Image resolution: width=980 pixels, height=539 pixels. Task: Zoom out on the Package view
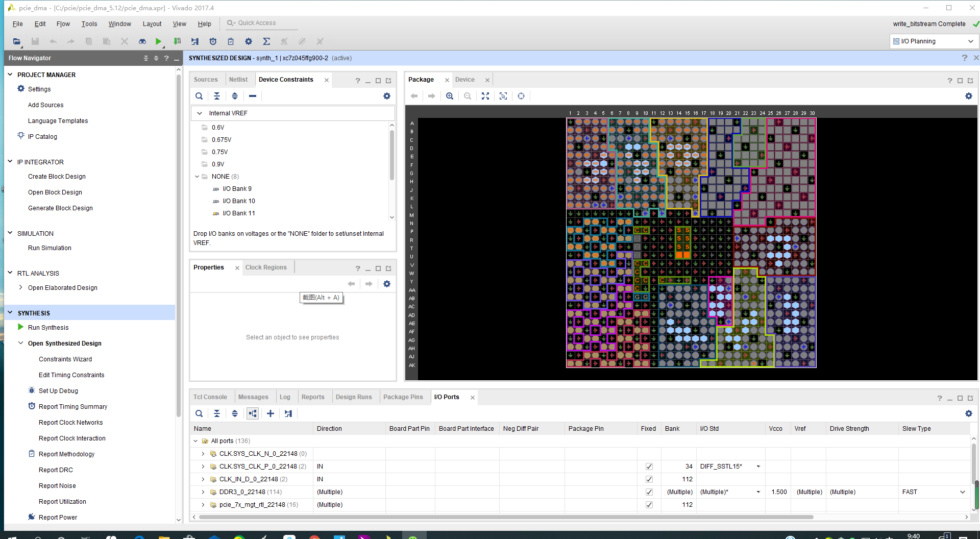pos(468,96)
